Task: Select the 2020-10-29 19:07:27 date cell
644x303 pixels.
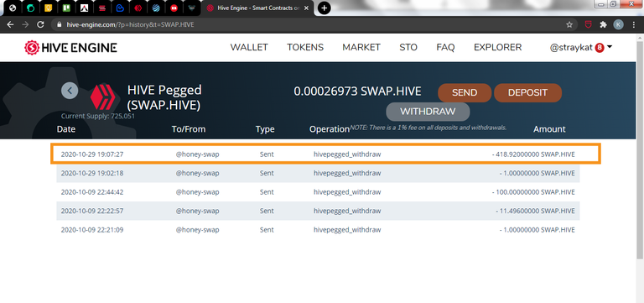Action: click(92, 154)
